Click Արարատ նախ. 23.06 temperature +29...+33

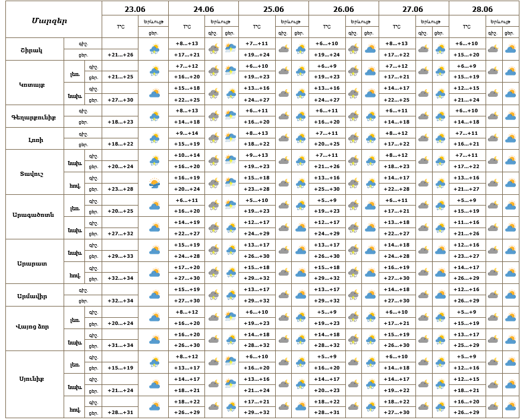pos(121,256)
